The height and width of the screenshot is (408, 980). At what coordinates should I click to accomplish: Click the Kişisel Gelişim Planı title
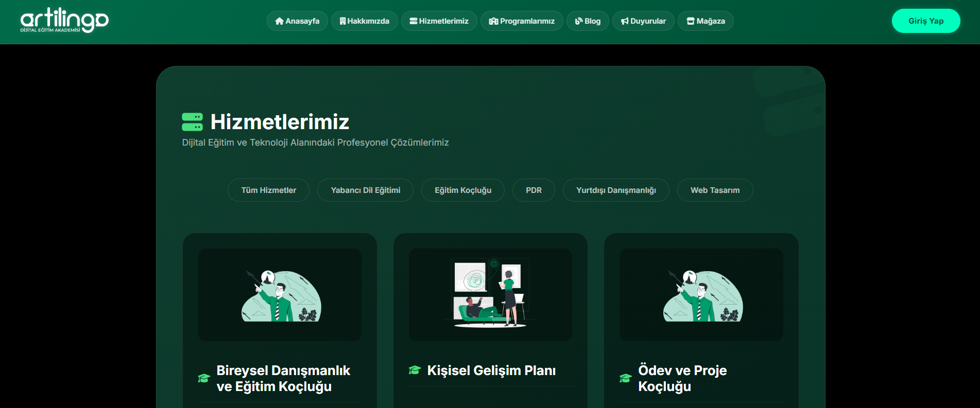[491, 370]
